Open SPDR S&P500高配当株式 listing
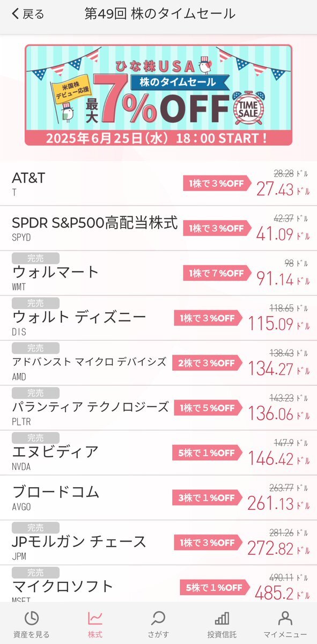This screenshot has height=644, width=317. pos(158,228)
